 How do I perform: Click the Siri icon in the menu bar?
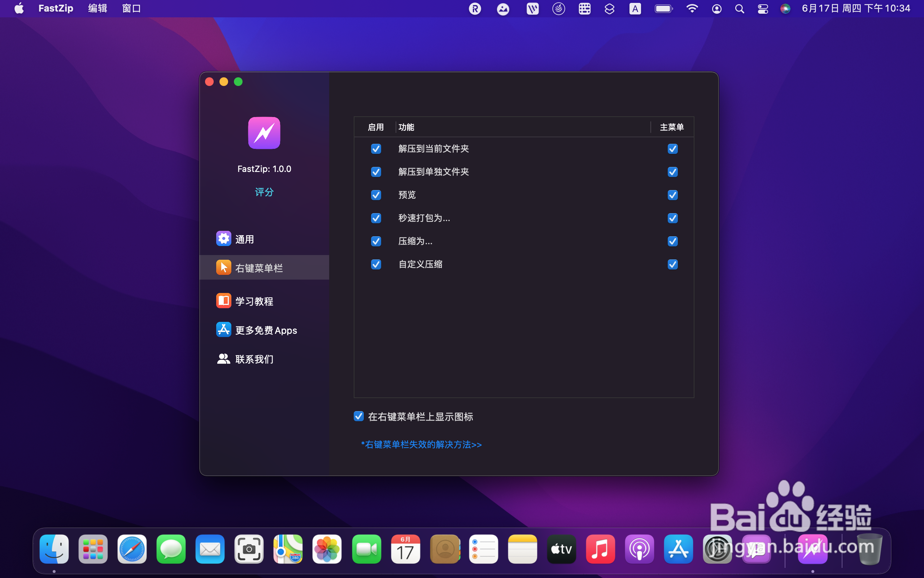[785, 8]
